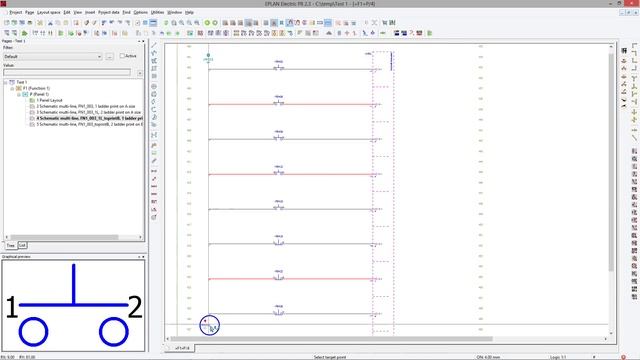Screen dimensions: 640x360
Task: Open the Page menu
Action: click(30, 12)
